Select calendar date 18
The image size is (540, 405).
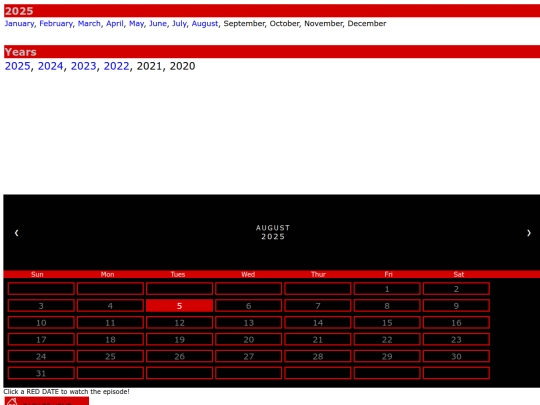[x=110, y=340]
